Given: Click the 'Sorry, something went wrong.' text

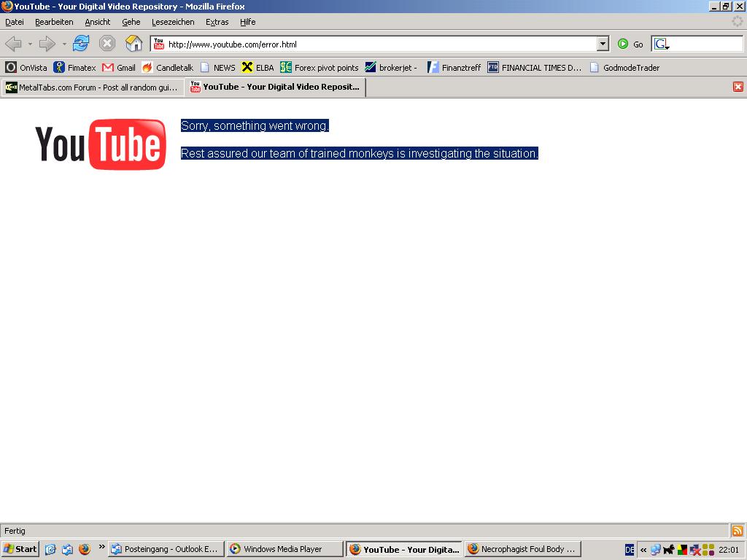Looking at the screenshot, I should click(255, 125).
